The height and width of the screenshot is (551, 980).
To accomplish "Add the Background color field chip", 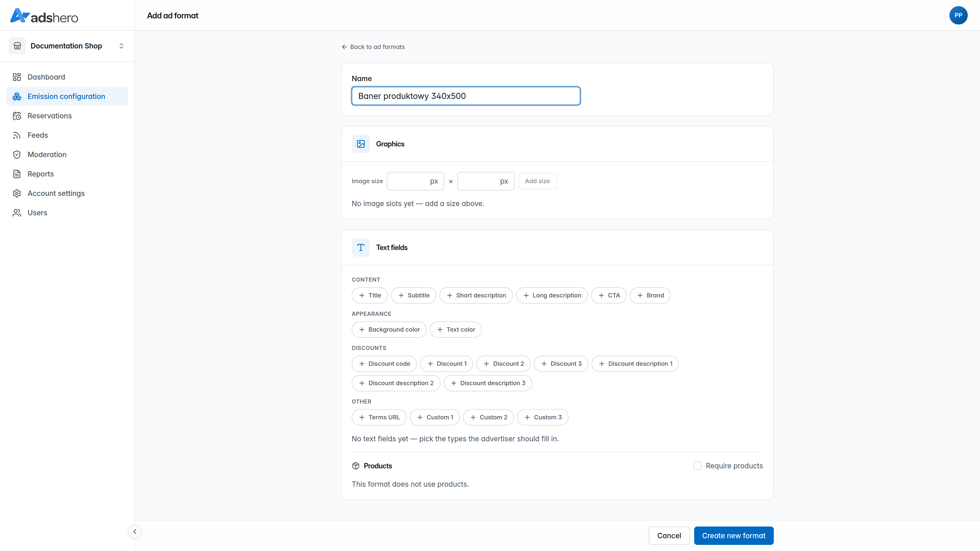I will (389, 330).
